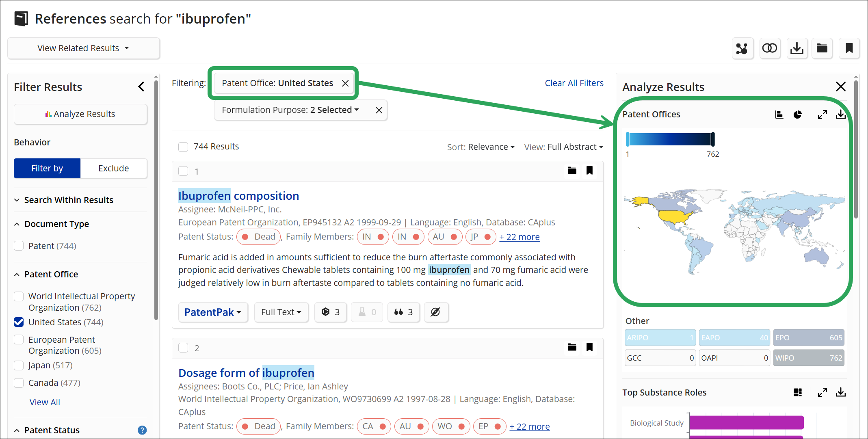Image resolution: width=868 pixels, height=439 pixels.
Task: Save result 1 to a folder
Action: click(x=572, y=171)
